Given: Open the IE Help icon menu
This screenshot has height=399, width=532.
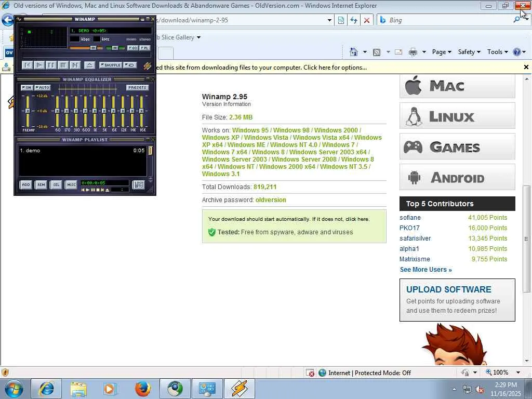Looking at the screenshot, I should tap(519, 52).
